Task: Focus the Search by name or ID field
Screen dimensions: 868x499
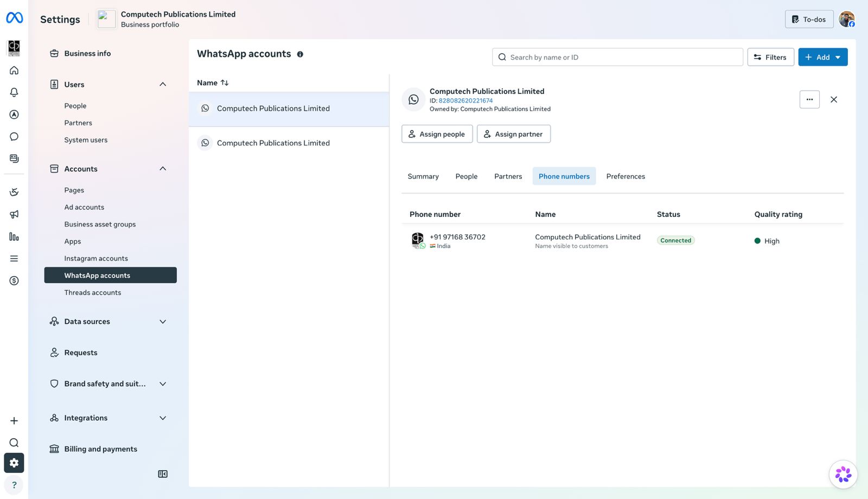Action: coord(617,57)
